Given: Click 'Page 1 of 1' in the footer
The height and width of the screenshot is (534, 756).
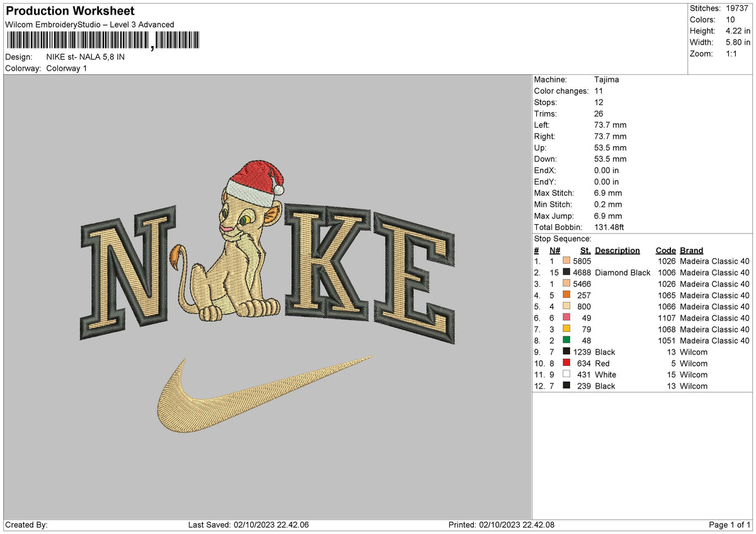Looking at the screenshot, I should 730,525.
